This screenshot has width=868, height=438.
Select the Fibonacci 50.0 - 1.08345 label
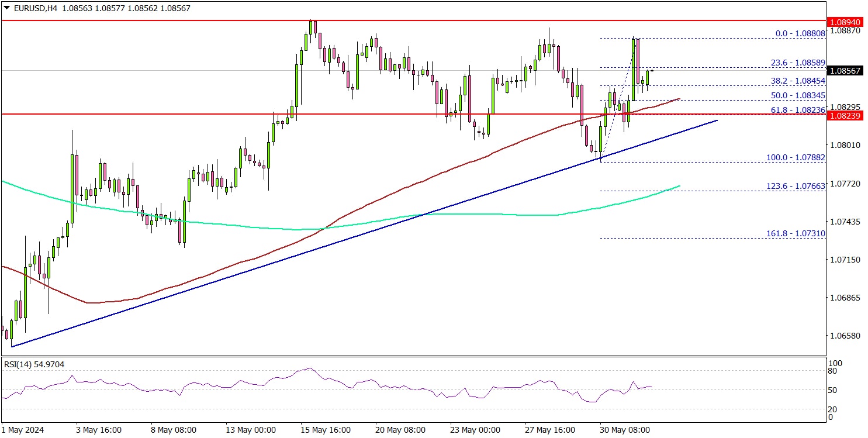800,95
